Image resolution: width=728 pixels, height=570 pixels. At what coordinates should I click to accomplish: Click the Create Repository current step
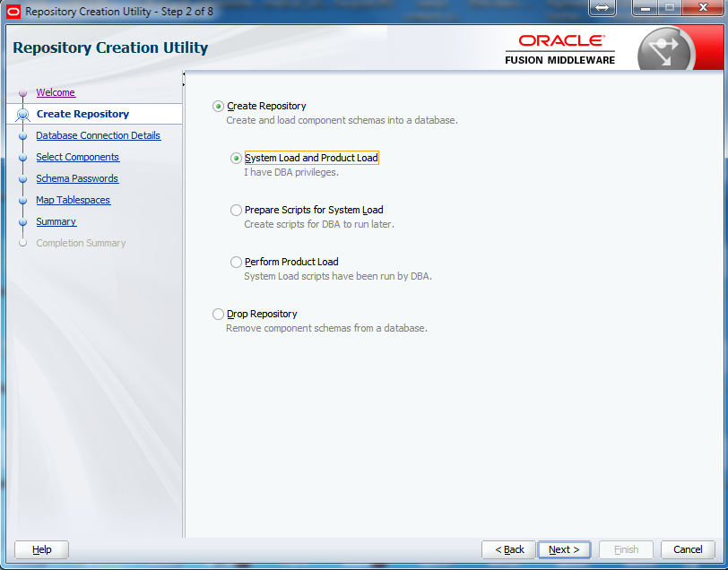[82, 114]
